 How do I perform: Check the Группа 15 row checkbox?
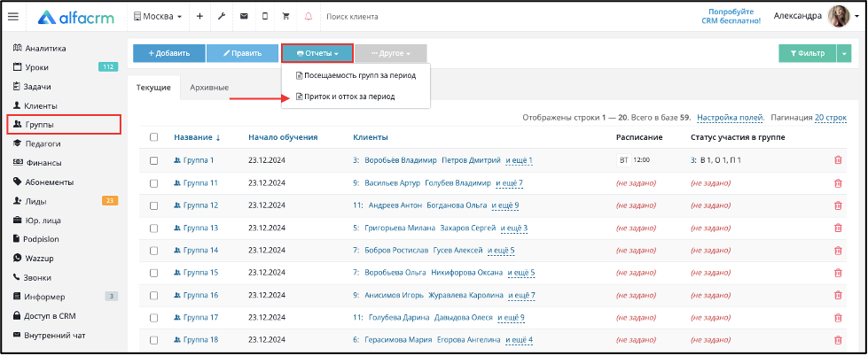tap(154, 273)
